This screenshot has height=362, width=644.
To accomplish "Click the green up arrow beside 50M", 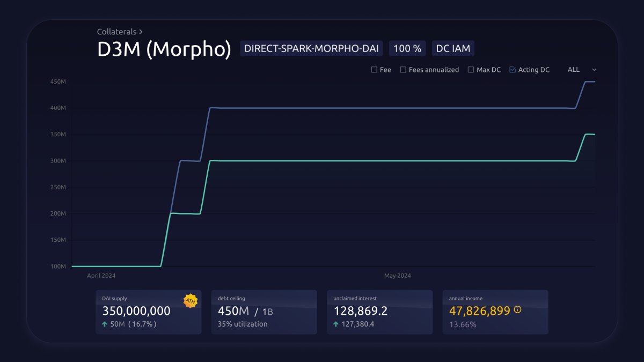I will point(105,324).
